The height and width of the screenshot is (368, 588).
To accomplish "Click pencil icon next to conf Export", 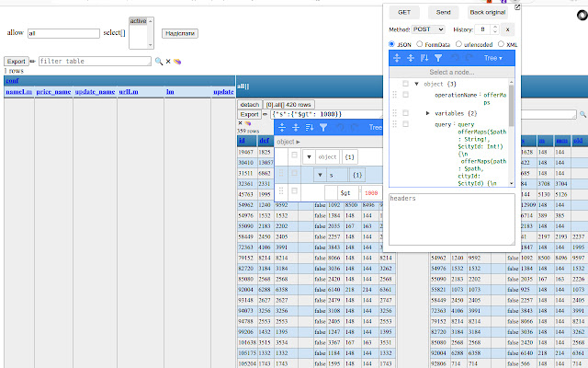I will tap(33, 61).
